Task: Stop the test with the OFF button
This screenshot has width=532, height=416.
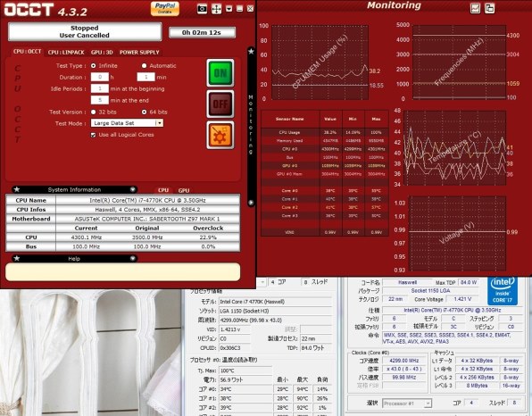Action: (220, 104)
